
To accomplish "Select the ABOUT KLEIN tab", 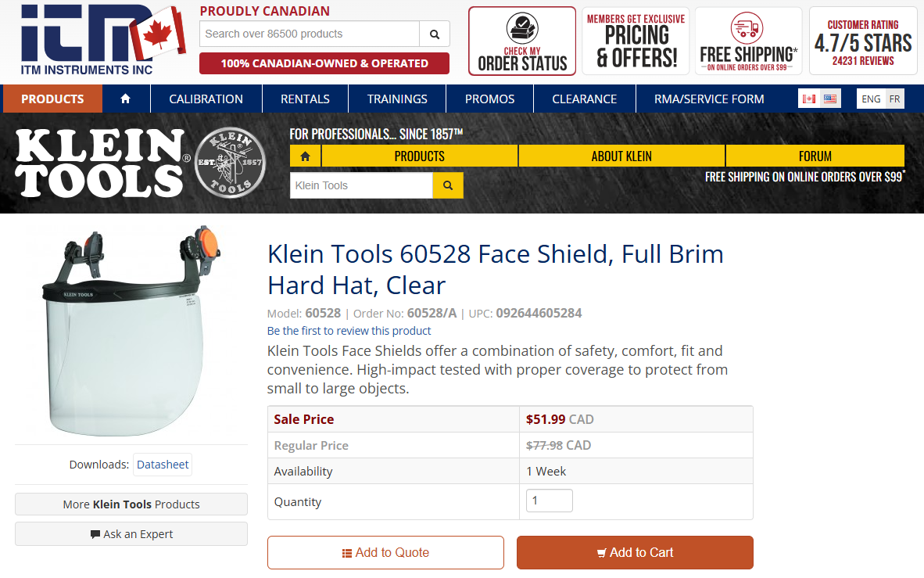I will pyautogui.click(x=621, y=156).
